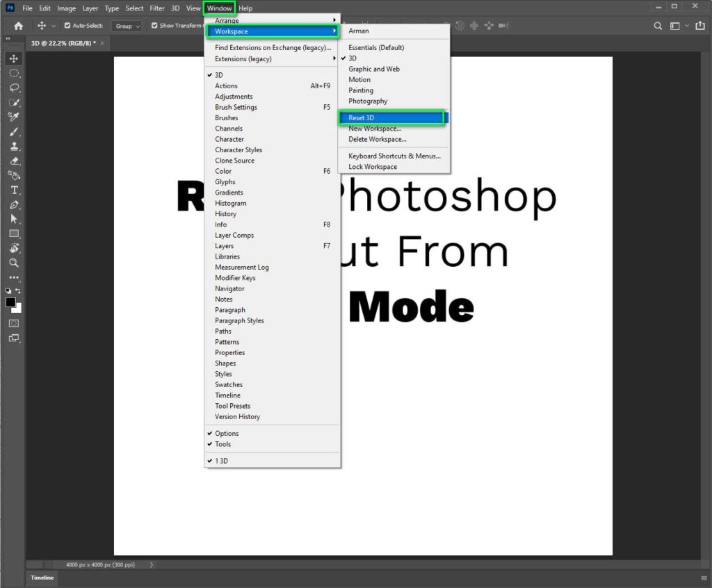Select the Move tool in toolbar
The width and height of the screenshot is (712, 588).
tap(14, 58)
